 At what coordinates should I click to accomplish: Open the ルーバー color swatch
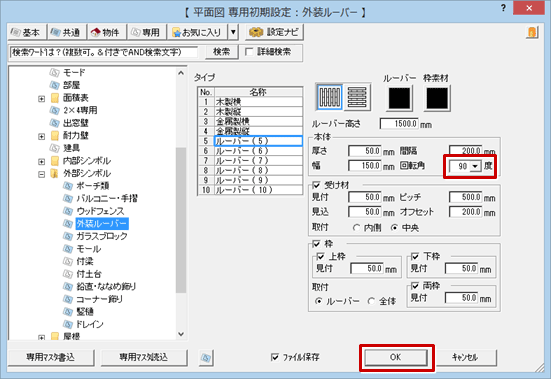click(399, 98)
